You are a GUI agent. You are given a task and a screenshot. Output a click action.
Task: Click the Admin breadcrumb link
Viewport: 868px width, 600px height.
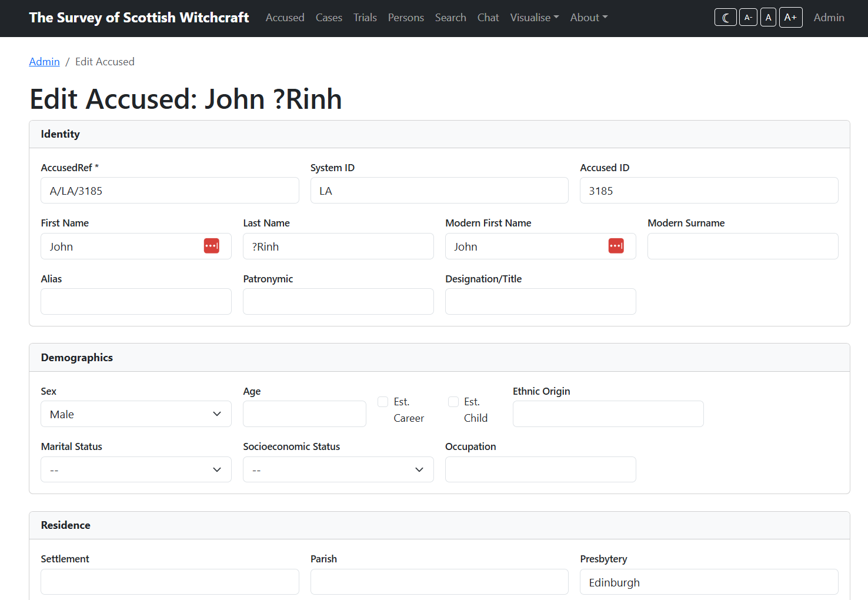45,62
